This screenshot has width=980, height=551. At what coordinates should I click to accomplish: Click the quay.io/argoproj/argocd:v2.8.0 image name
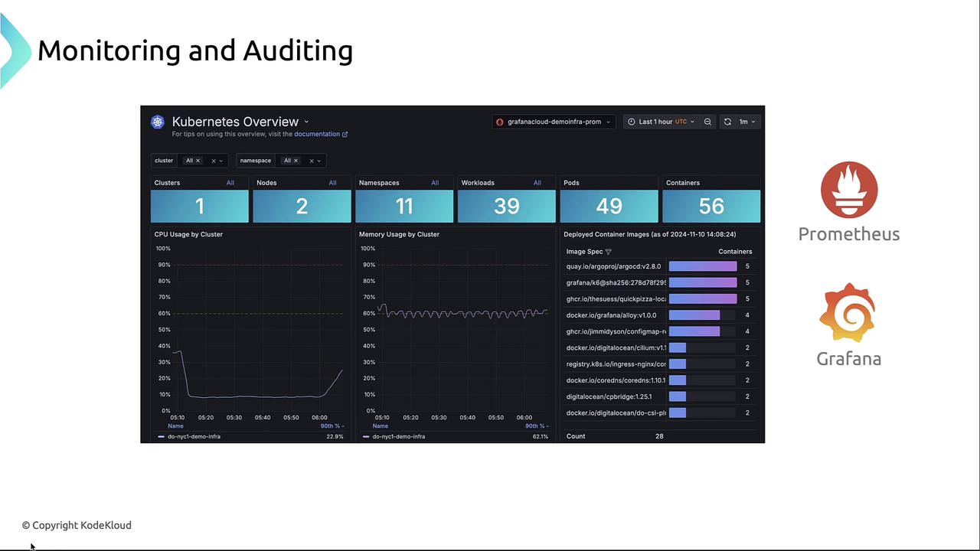click(x=613, y=266)
